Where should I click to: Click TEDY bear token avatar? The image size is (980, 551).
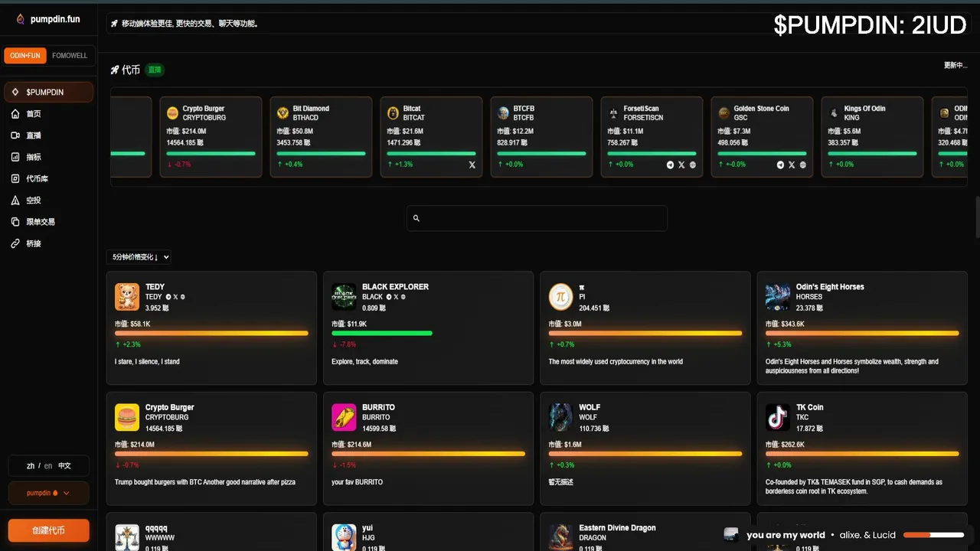pyautogui.click(x=127, y=296)
